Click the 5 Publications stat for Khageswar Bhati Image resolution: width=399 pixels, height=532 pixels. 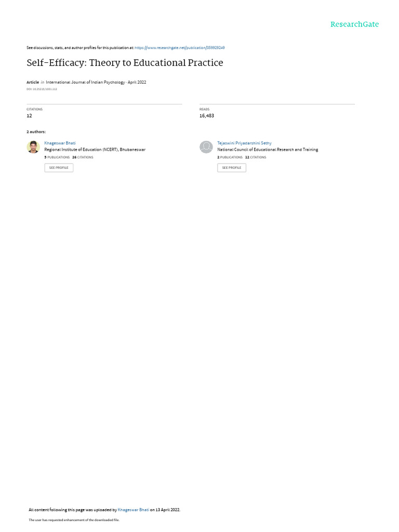[x=57, y=157]
